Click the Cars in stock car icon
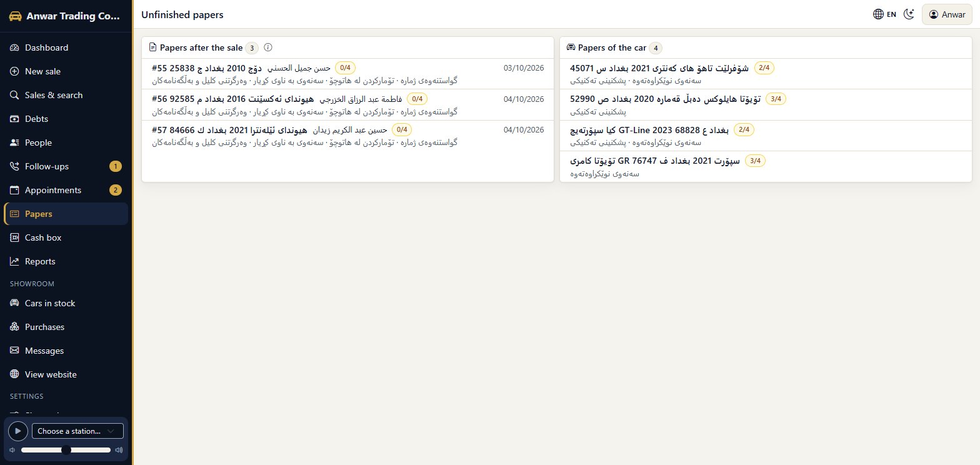Screen dimensions: 980x465 tap(15, 303)
